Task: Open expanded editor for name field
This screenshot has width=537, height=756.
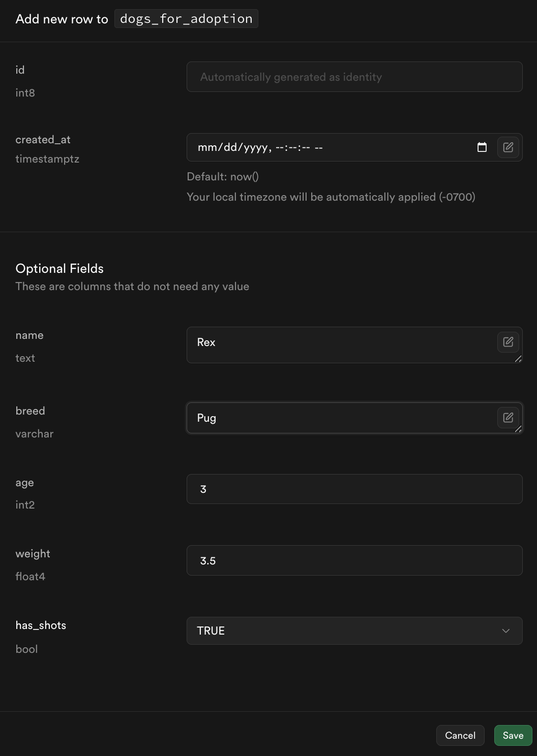Action: click(508, 342)
